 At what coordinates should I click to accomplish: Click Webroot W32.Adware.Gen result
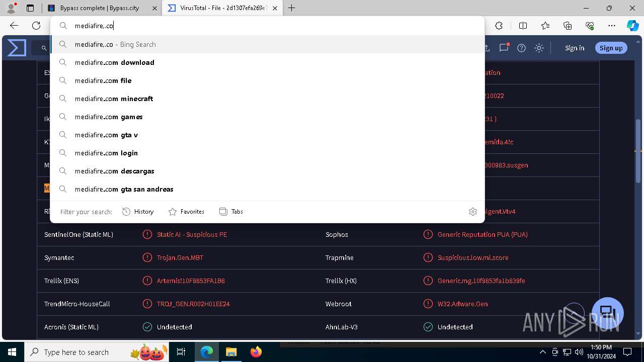coord(462,304)
